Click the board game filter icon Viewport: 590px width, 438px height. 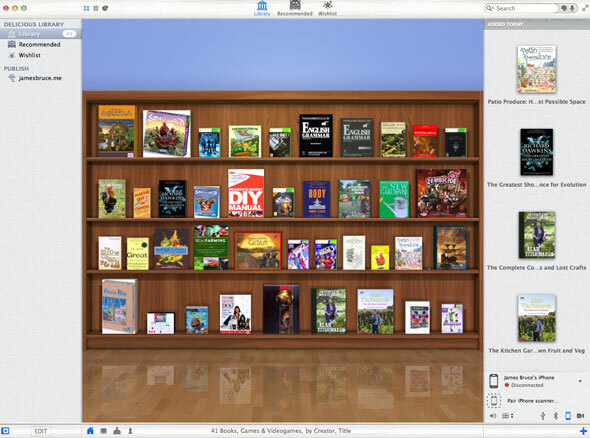click(117, 430)
